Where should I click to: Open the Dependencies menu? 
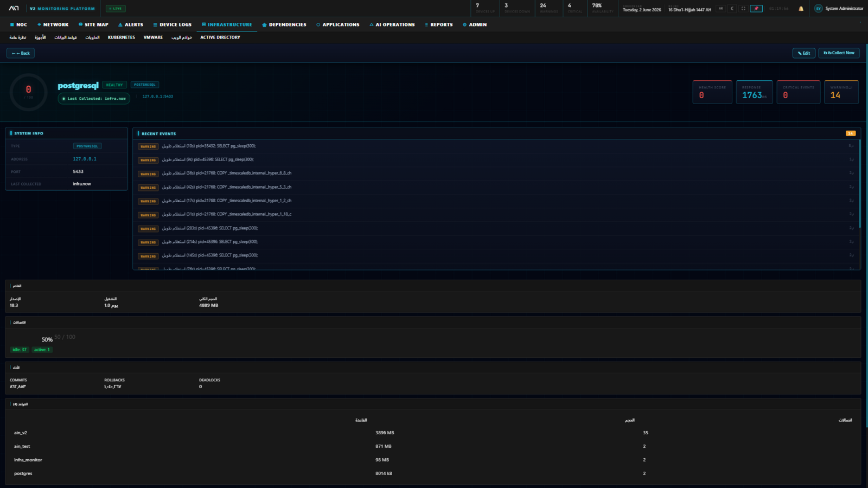[x=284, y=24]
